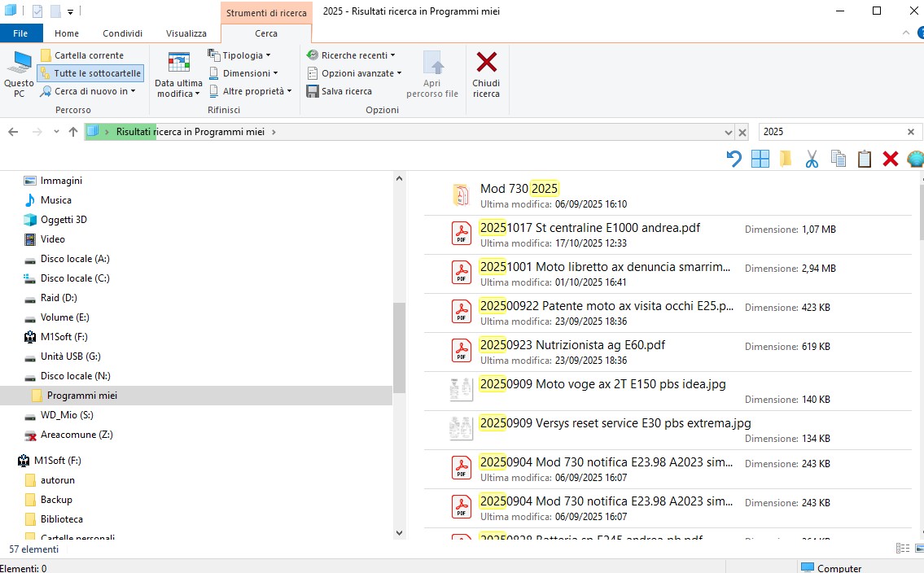
Task: Select Volume (E:) in navigation tree
Action: click(65, 317)
